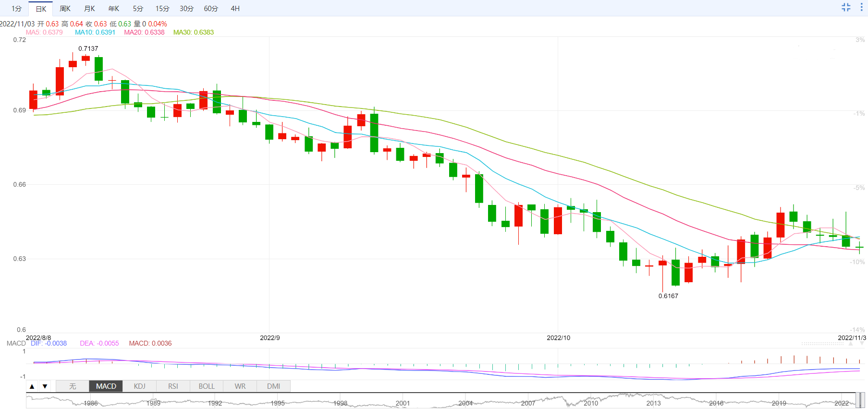Click the 2022/9 date axis label

(x=270, y=338)
